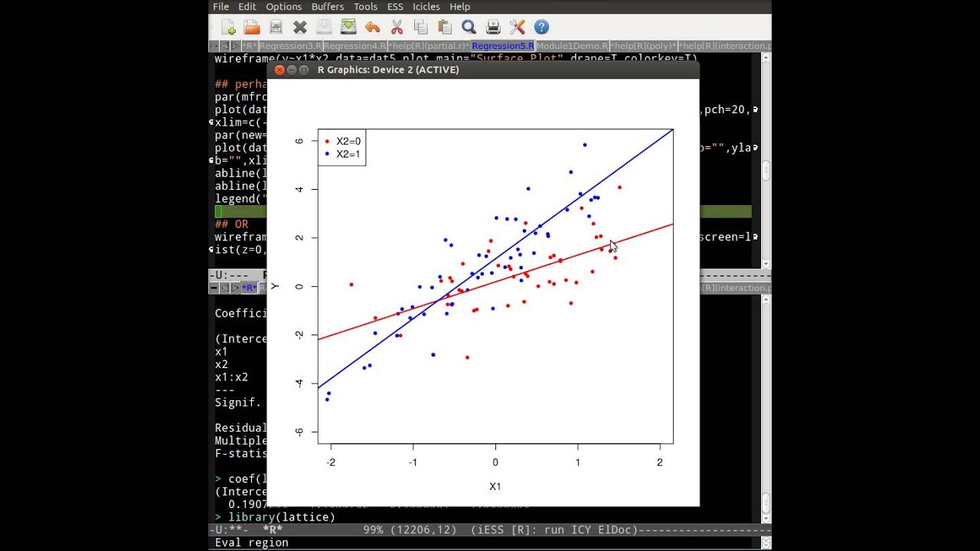Viewport: 980px width, 551px height.
Task: Click the Search magnifier icon
Action: (469, 28)
